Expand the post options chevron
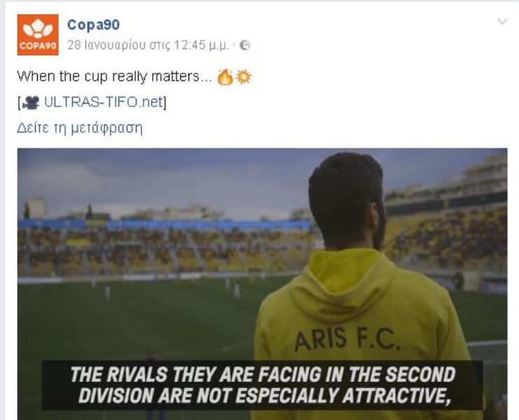Viewport: 519px width, 420px height. [x=502, y=22]
